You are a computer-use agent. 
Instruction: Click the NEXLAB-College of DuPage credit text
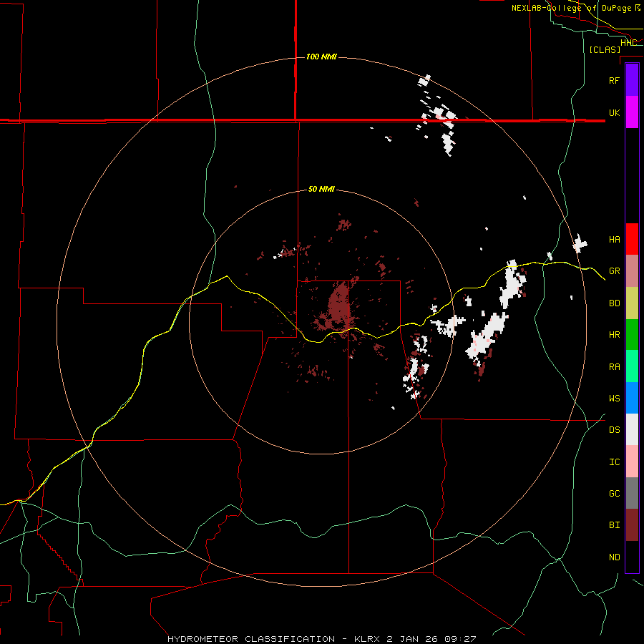pyautogui.click(x=576, y=8)
